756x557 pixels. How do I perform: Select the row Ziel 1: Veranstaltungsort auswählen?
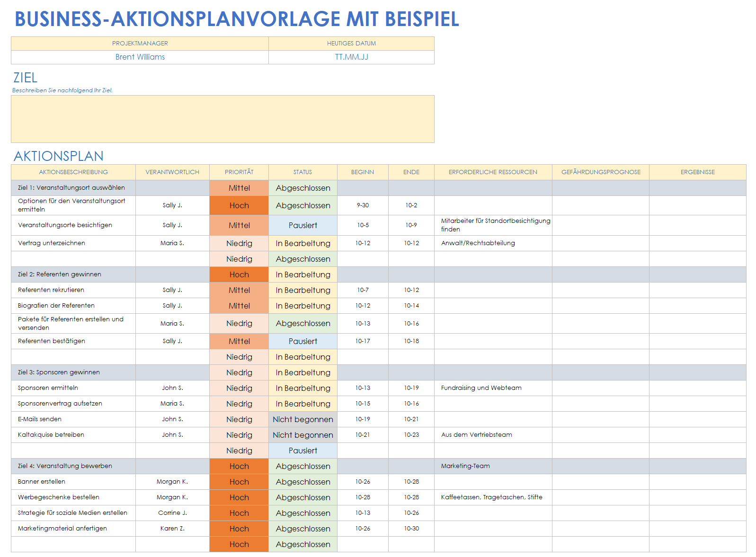[x=379, y=188]
